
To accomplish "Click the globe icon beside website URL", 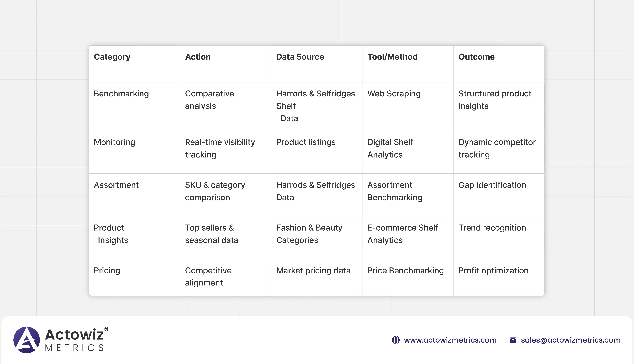I will [396, 340].
